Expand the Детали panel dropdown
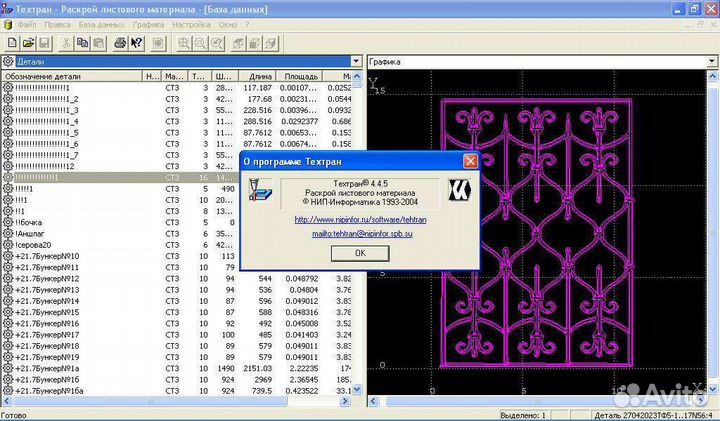This screenshot has width=720, height=421. point(354,61)
